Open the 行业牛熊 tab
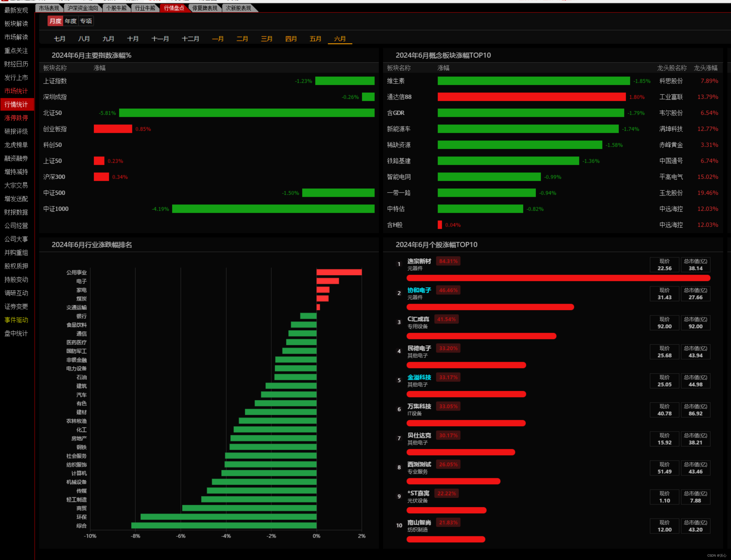The width and height of the screenshot is (731, 560). [145, 8]
